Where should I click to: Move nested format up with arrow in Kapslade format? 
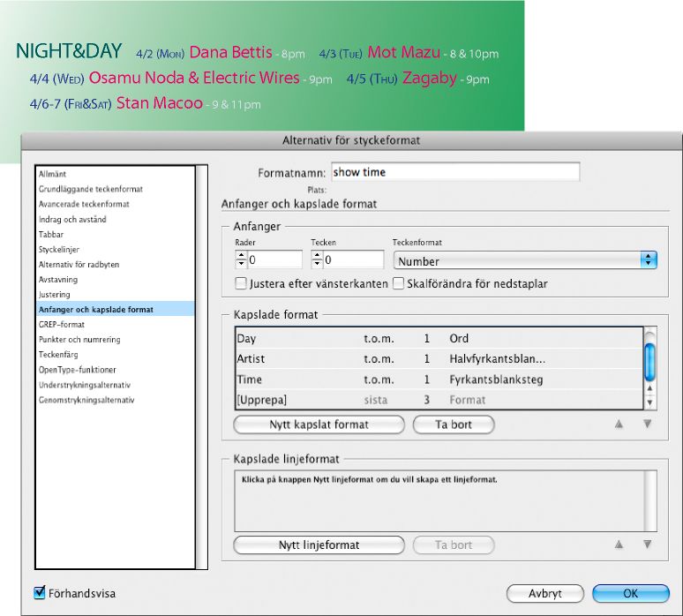pos(619,424)
